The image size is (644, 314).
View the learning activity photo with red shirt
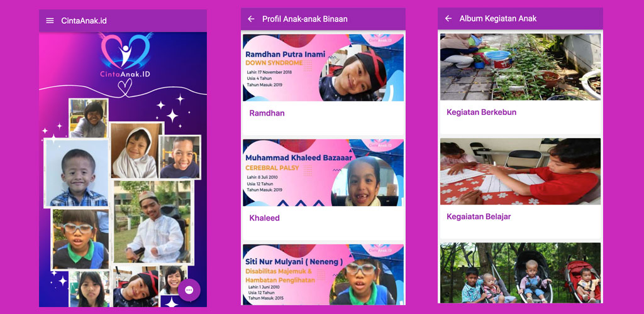520,171
